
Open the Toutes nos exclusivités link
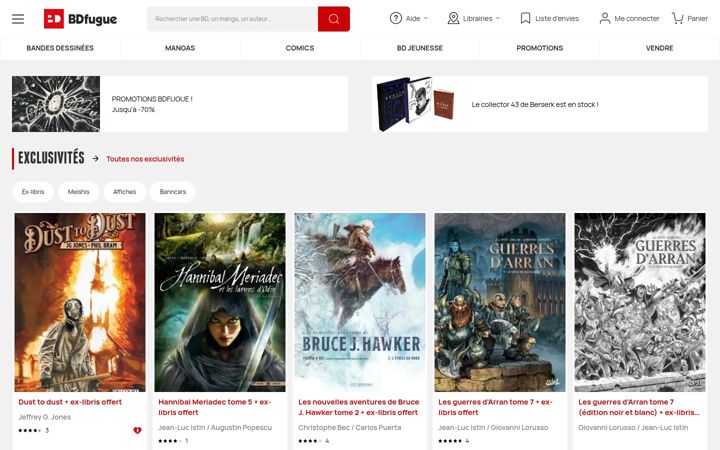(x=145, y=159)
